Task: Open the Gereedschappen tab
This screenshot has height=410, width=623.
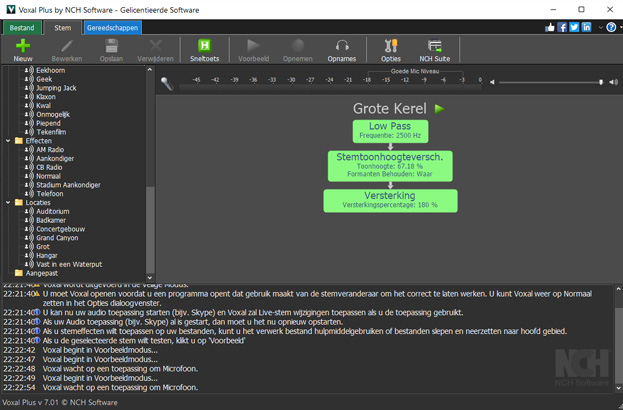Action: pos(112,28)
